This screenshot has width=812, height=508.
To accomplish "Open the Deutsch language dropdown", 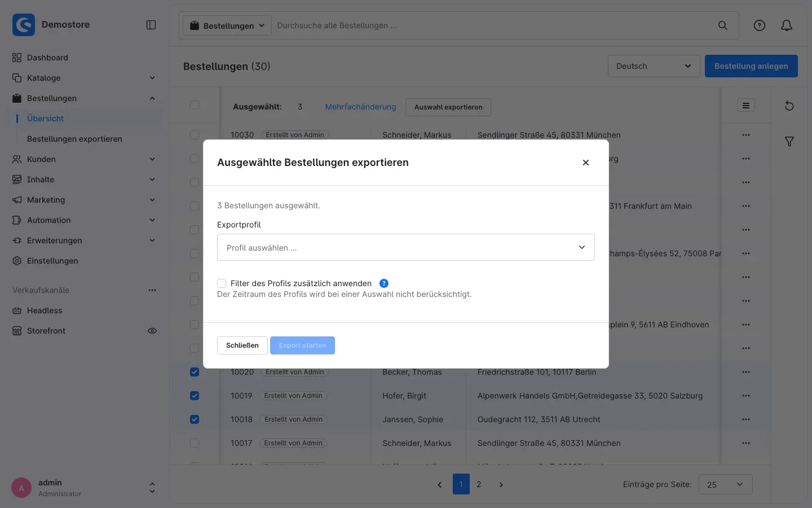I will coord(654,66).
